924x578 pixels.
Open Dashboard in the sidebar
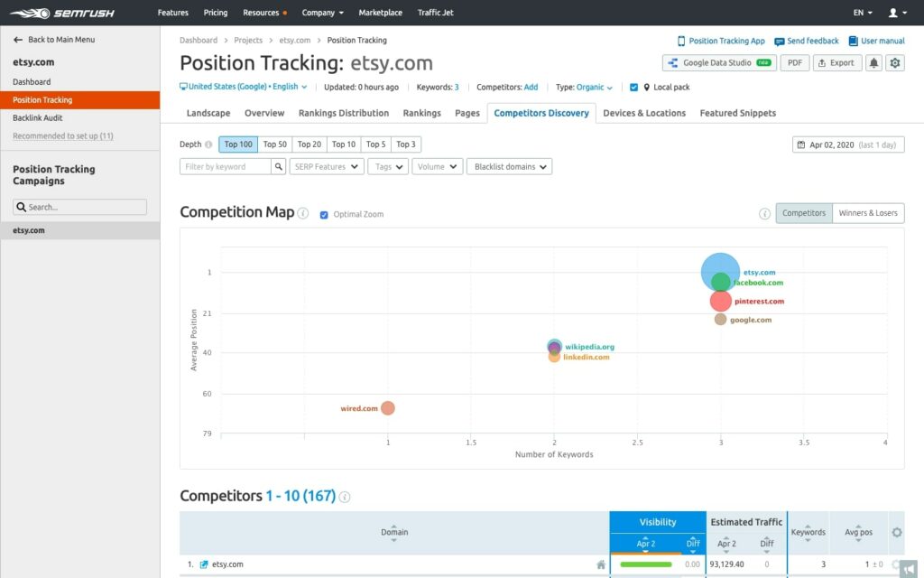pyautogui.click(x=32, y=82)
